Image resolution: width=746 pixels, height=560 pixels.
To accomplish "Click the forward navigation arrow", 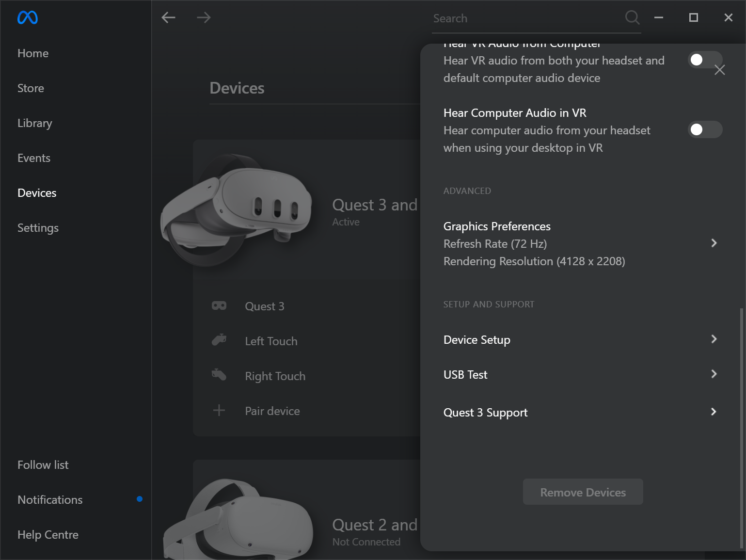I will 204,17.
